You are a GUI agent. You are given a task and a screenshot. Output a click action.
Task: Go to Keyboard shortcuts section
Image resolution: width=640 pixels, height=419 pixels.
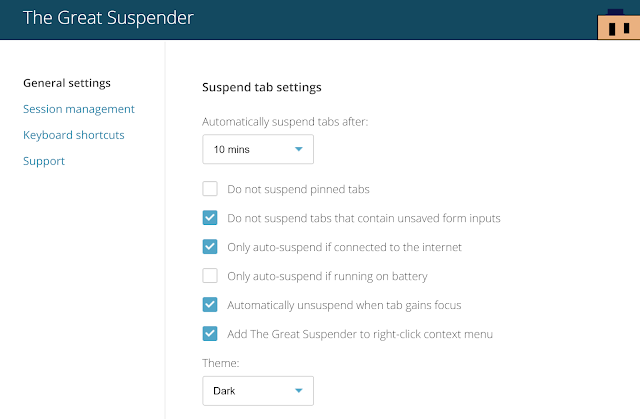pos(74,135)
